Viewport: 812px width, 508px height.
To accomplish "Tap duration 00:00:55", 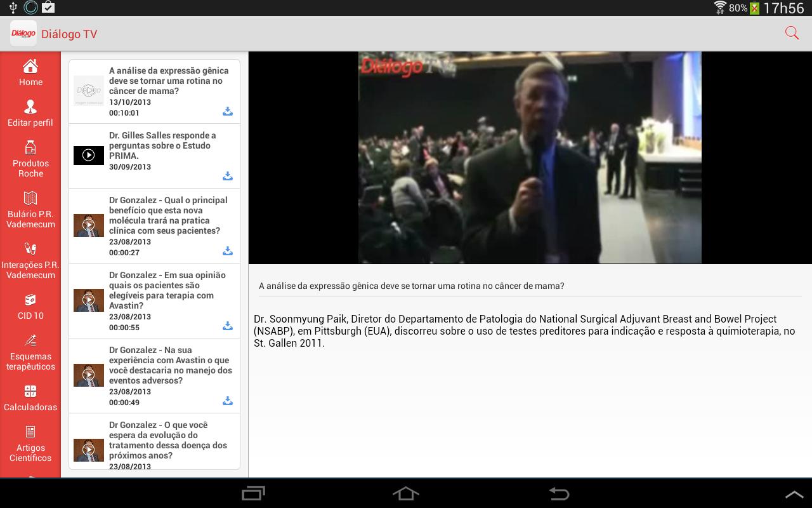I will pyautogui.click(x=124, y=327).
